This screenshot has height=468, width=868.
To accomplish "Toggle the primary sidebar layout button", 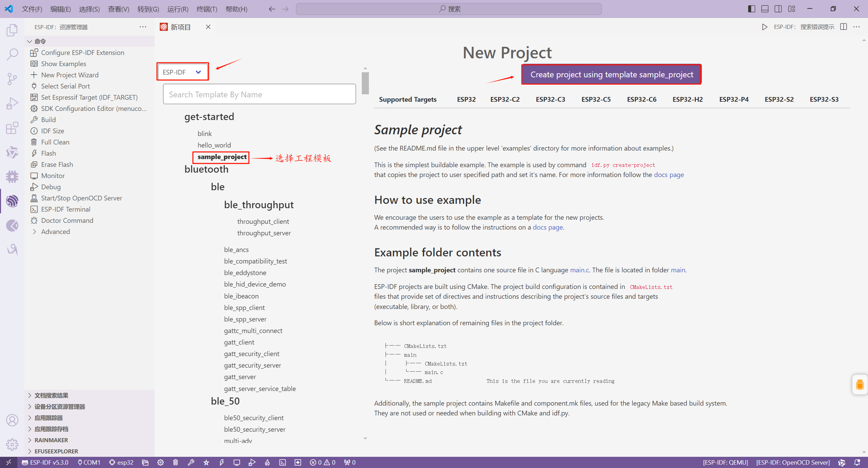I will 751,9.
